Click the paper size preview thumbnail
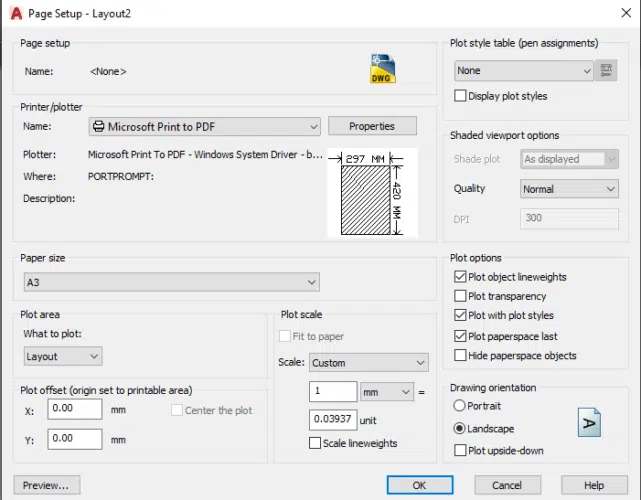 [372, 193]
